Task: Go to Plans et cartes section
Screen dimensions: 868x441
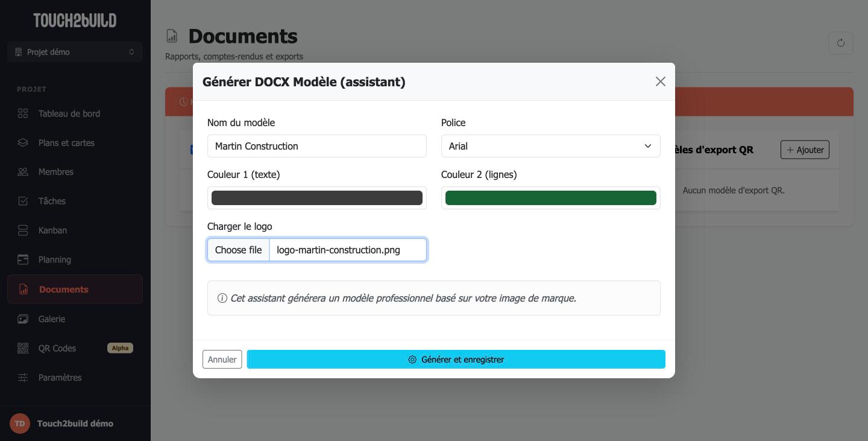Action: 75,143
